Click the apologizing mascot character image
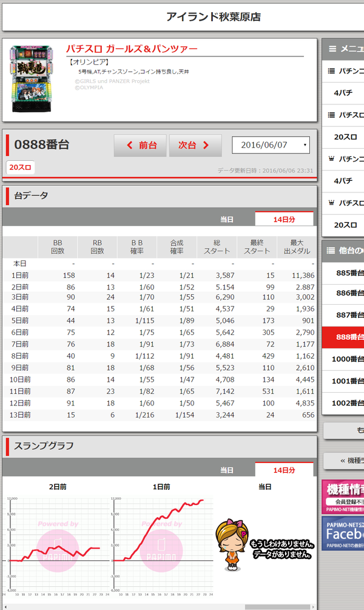 [x=232, y=544]
